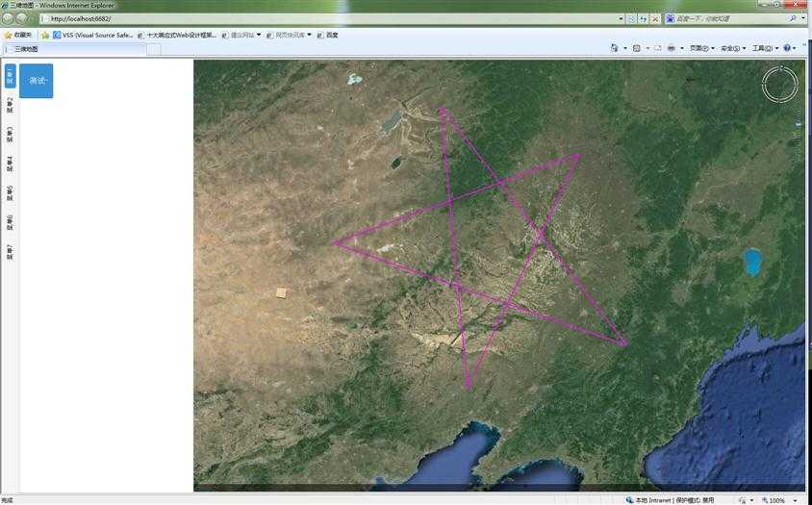
Task: Select vertical tab 菜单7
Action: 10,252
